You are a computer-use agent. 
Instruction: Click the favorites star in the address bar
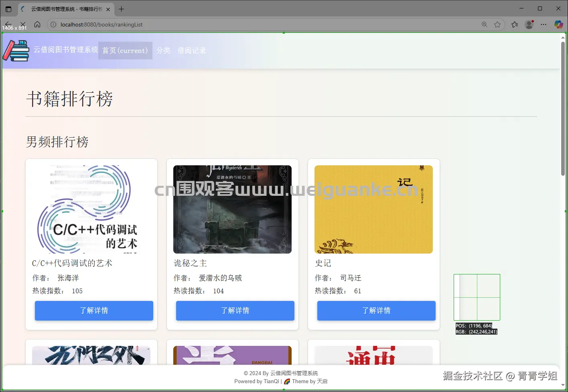(497, 24)
